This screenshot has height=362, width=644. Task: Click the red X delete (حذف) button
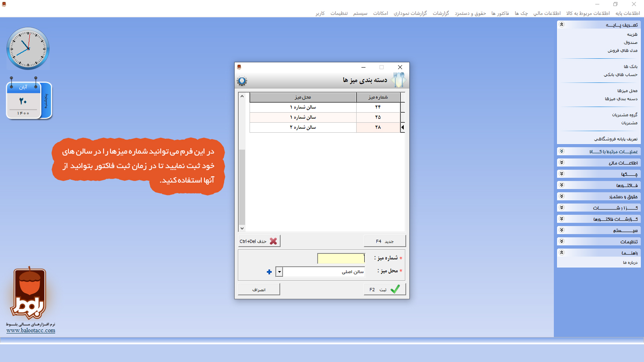coord(259,241)
